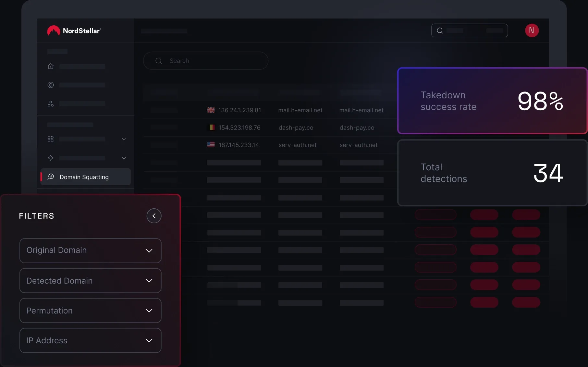Expand the grid icon sidebar section chevron
The height and width of the screenshot is (367, 588).
click(x=124, y=139)
